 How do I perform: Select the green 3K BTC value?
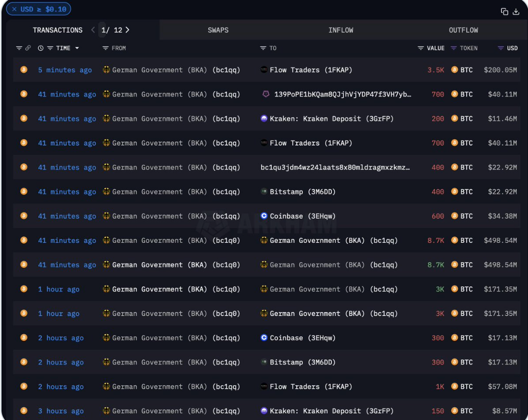(x=440, y=289)
